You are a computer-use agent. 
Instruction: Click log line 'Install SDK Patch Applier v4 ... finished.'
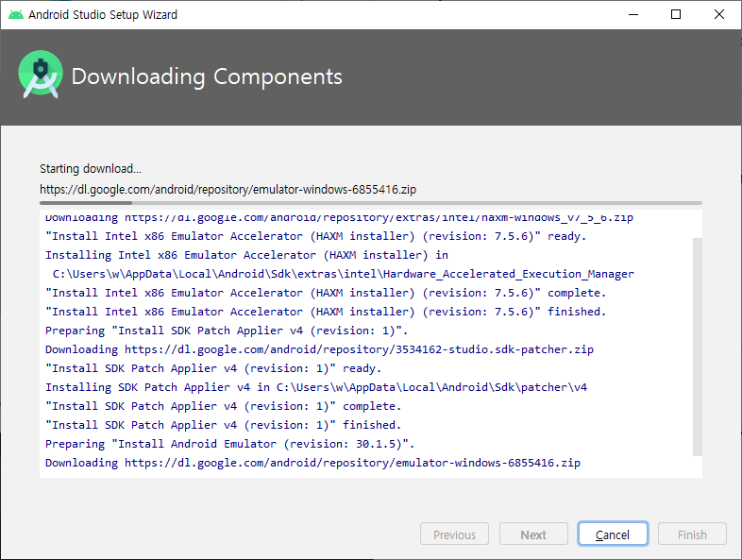pos(224,425)
